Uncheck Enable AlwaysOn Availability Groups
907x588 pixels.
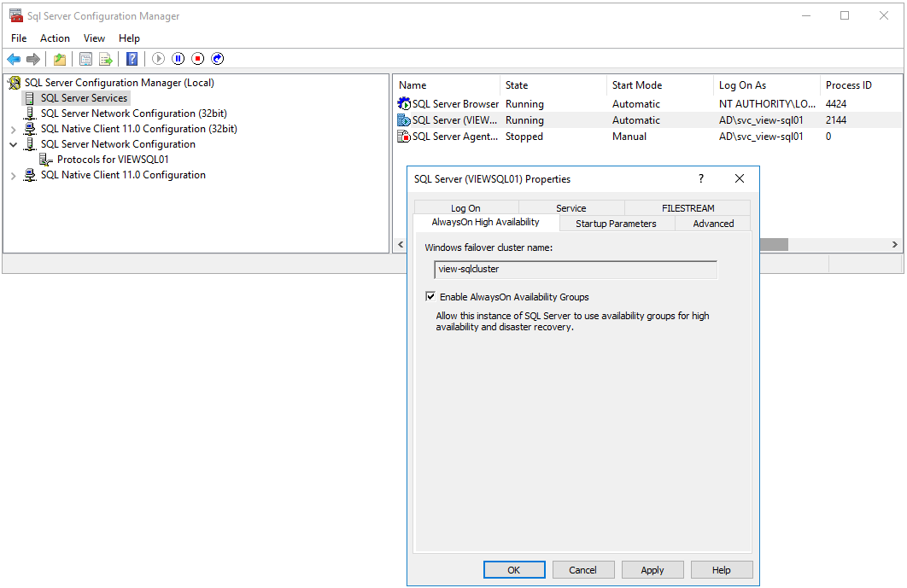click(x=430, y=297)
